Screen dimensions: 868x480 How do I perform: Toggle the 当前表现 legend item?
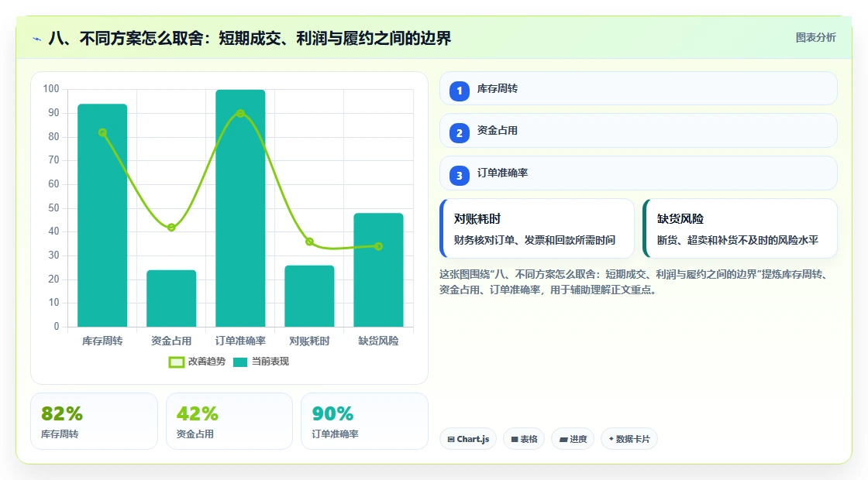pyautogui.click(x=260, y=362)
